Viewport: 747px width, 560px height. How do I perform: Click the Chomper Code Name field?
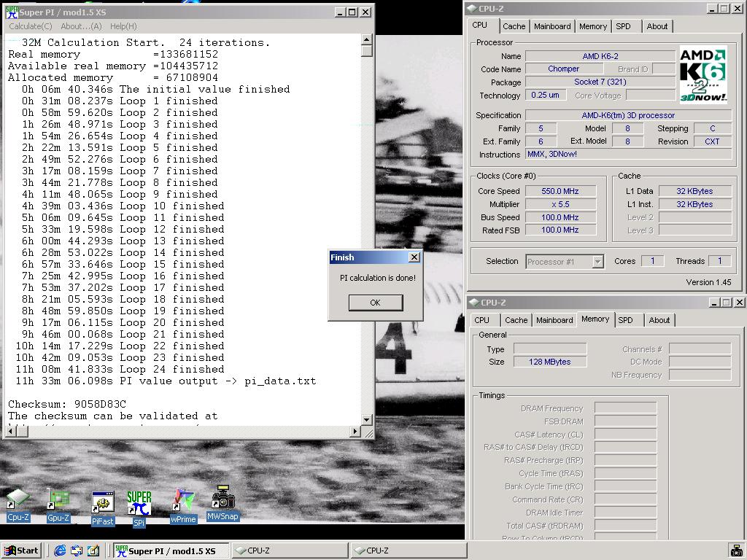pos(564,69)
